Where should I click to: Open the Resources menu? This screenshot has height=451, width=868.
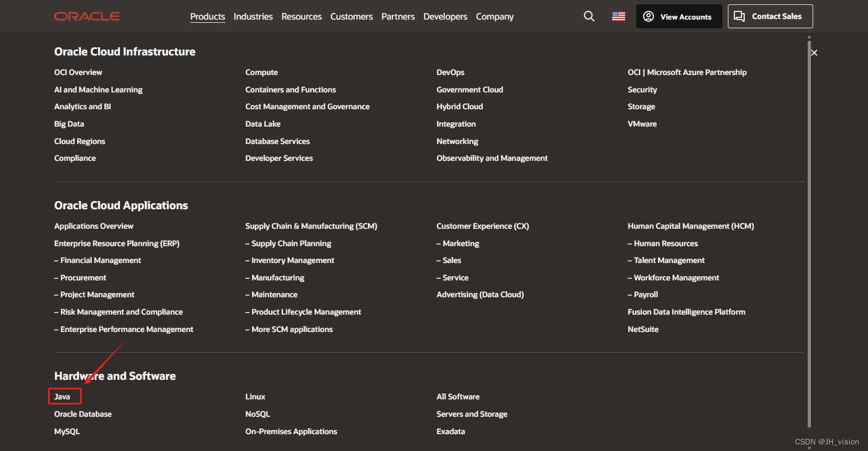[x=301, y=17]
